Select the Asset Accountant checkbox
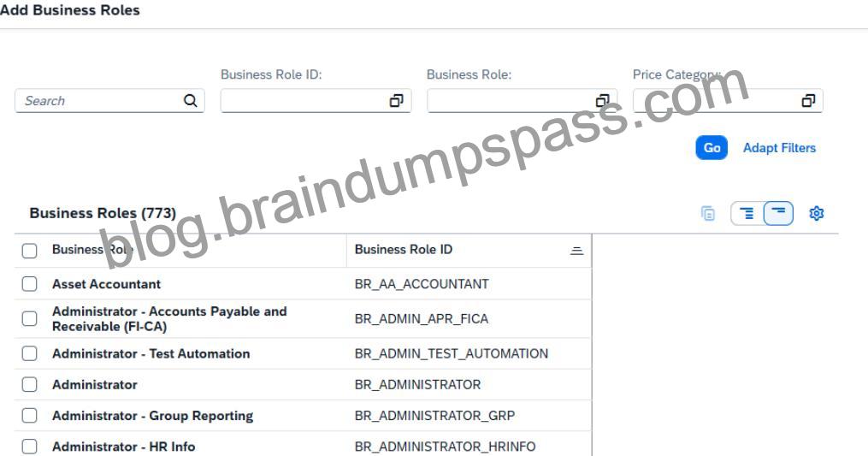Image resolution: width=868 pixels, height=456 pixels. click(29, 284)
